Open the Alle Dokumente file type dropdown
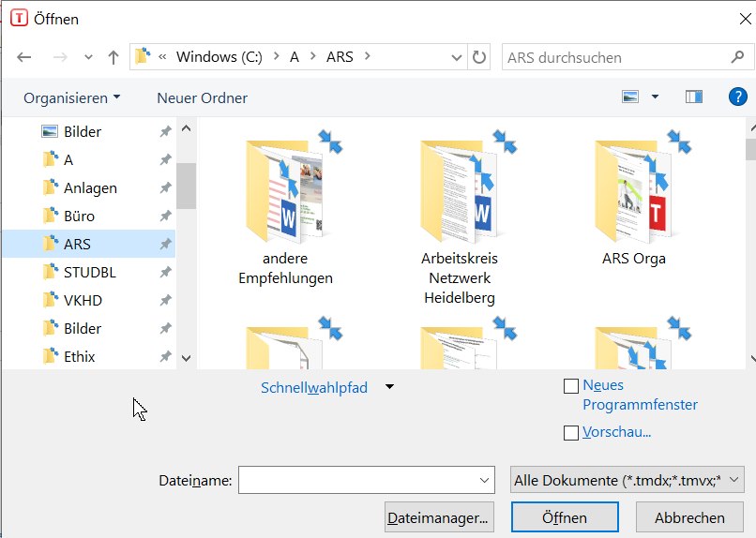756x538 pixels. click(x=627, y=480)
